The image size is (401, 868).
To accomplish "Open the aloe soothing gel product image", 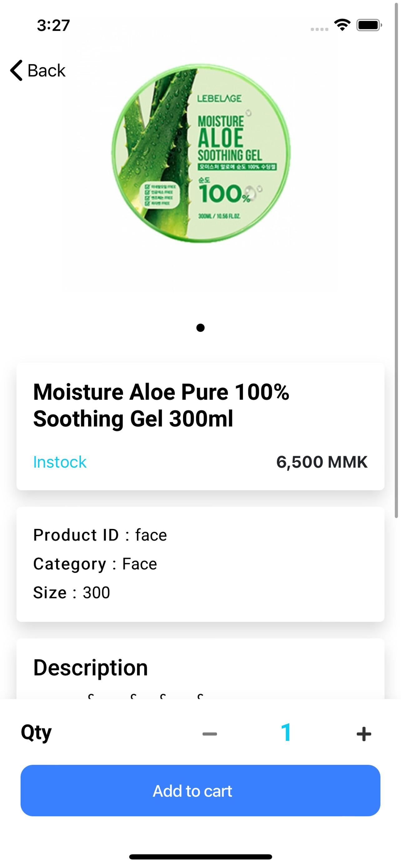I will [201, 153].
